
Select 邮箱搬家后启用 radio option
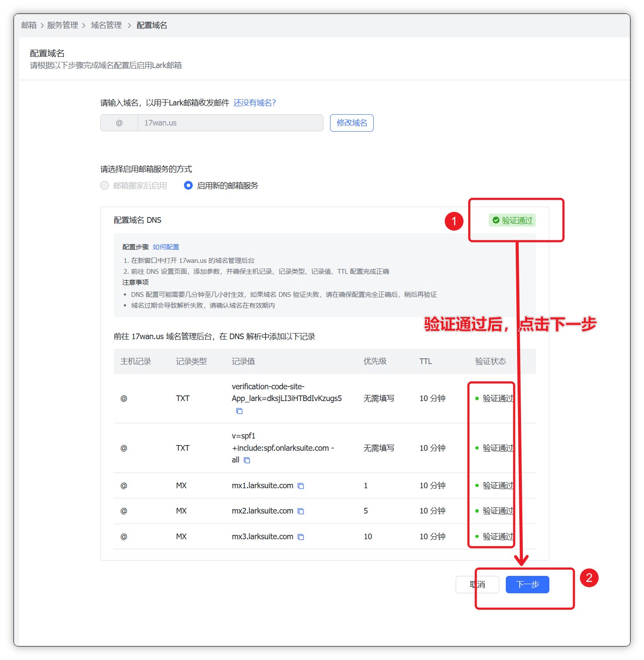point(105,186)
